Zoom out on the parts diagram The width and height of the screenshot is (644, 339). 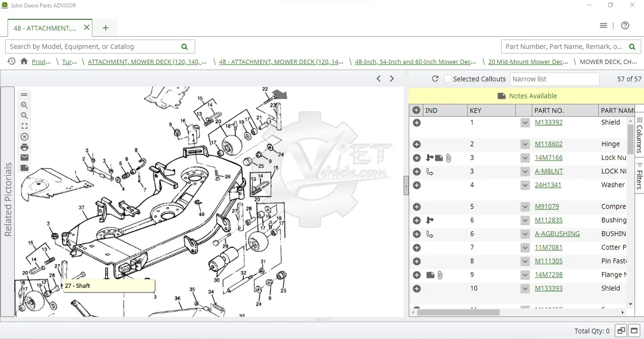(24, 116)
